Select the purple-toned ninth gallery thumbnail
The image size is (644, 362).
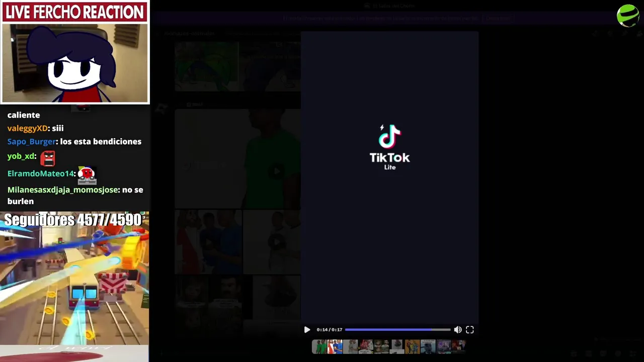(x=444, y=346)
